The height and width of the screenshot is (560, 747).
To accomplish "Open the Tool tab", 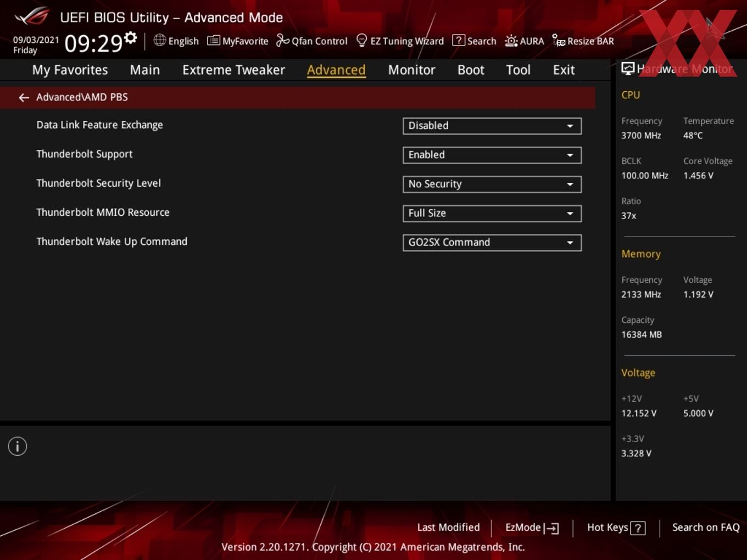I will [x=518, y=70].
